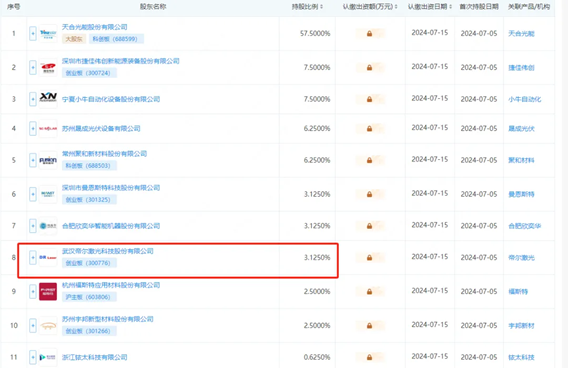
Task: Click the lock icon in 天合光能 row
Action: coord(369,34)
